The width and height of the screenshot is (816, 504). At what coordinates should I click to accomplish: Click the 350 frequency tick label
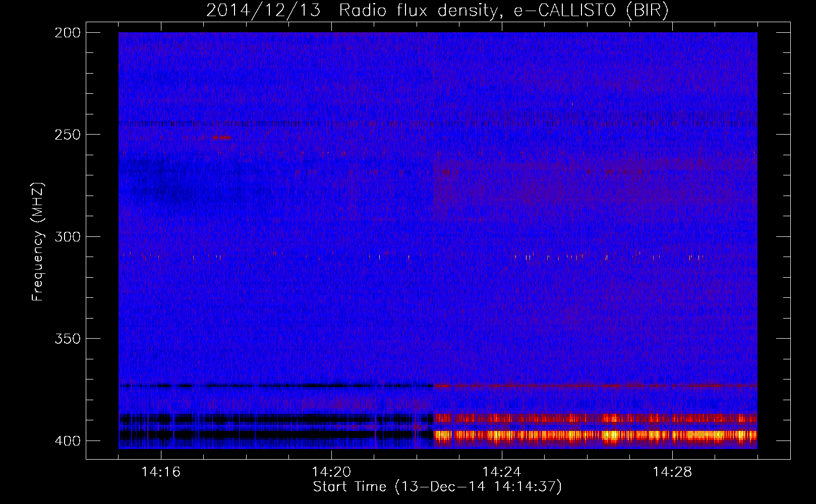click(x=67, y=339)
